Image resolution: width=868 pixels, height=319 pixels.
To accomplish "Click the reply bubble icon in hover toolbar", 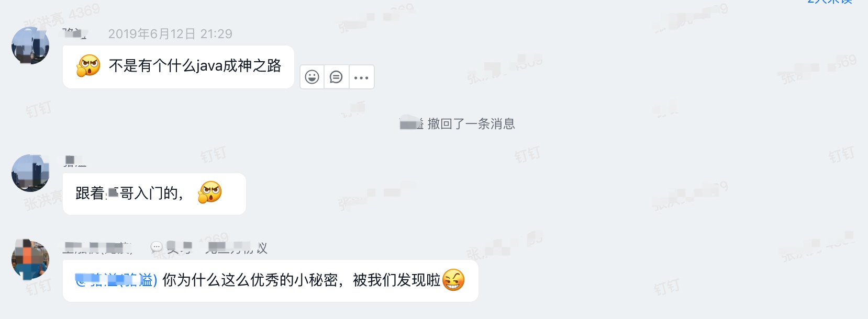I will 336,77.
